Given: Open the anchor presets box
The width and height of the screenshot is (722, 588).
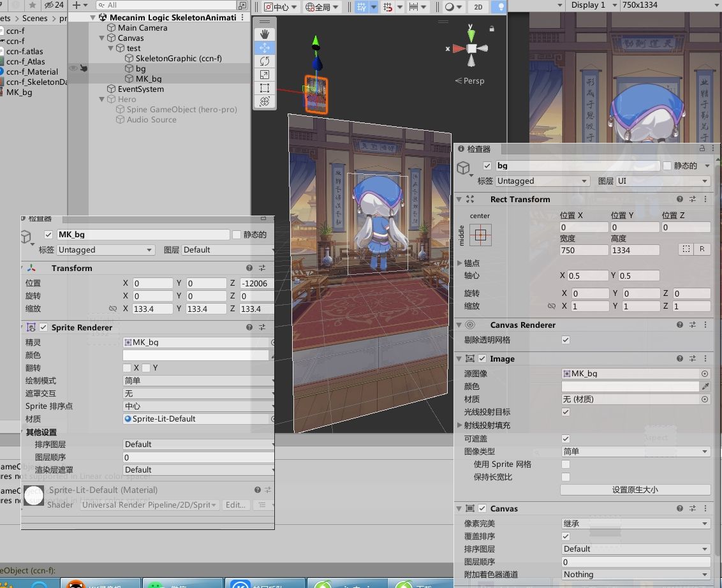Looking at the screenshot, I should (480, 235).
